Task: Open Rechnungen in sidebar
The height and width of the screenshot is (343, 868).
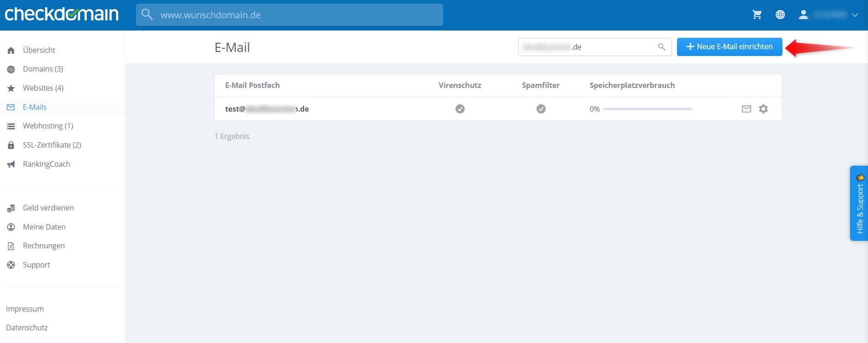Action: tap(44, 246)
